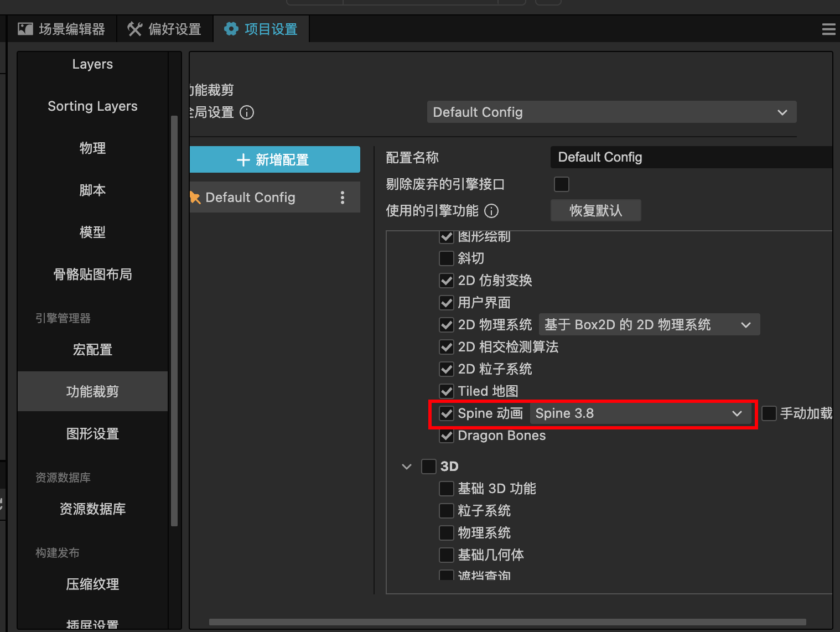Click the preferences wrench icon

(x=135, y=29)
